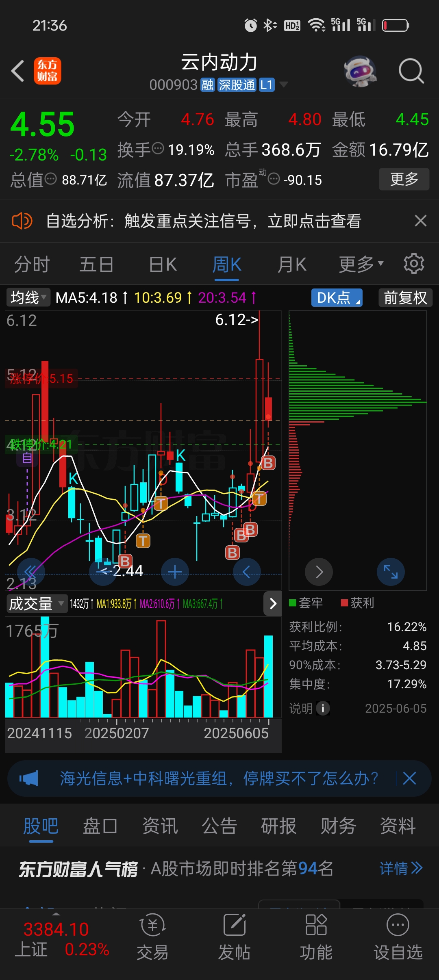The height and width of the screenshot is (980, 439).
Task: Tap 集中度 17.29% value
Action: 406,684
